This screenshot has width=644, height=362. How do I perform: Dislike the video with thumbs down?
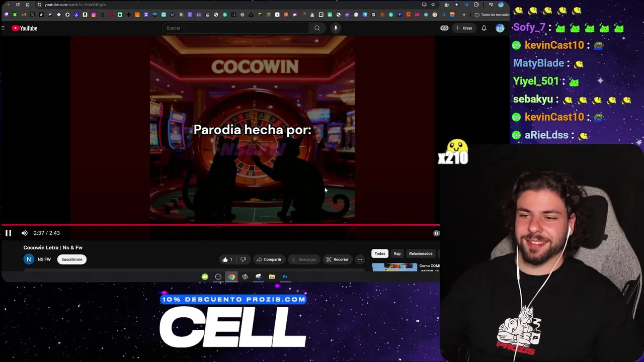click(243, 259)
